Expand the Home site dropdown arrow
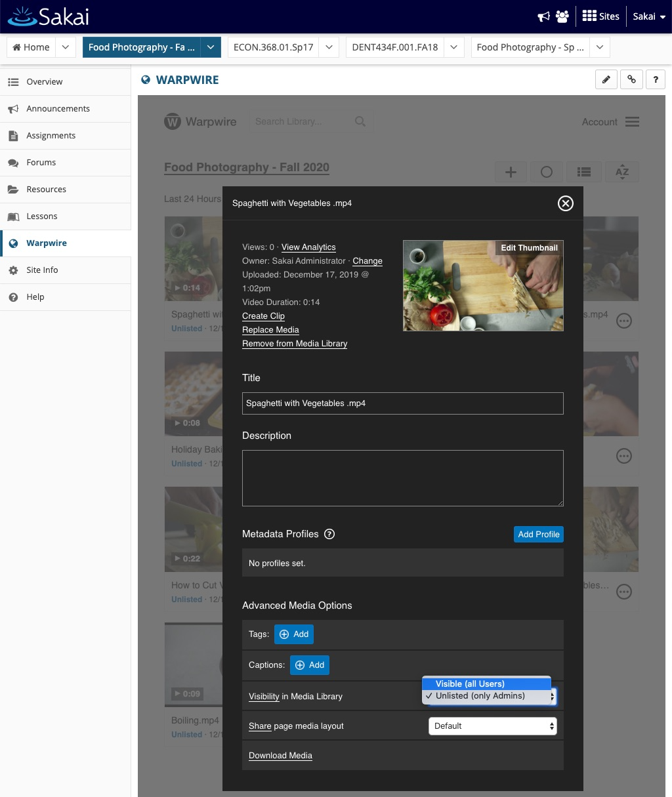The height and width of the screenshot is (797, 672). (x=66, y=47)
